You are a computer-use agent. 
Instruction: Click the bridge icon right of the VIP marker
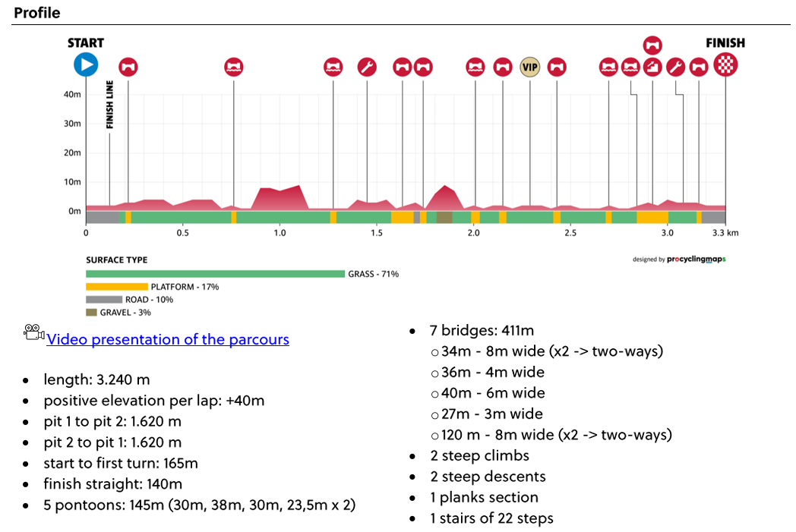(557, 67)
